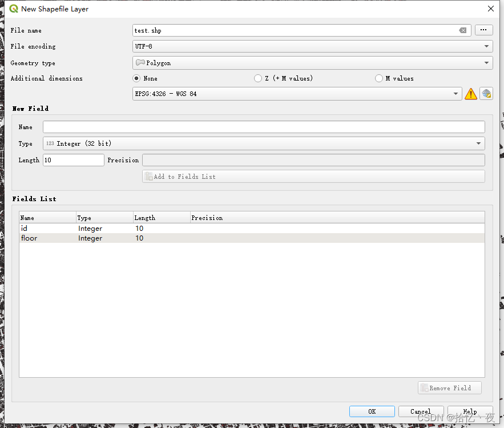Select the M values radio button
This screenshot has width=504, height=428.
379,78
